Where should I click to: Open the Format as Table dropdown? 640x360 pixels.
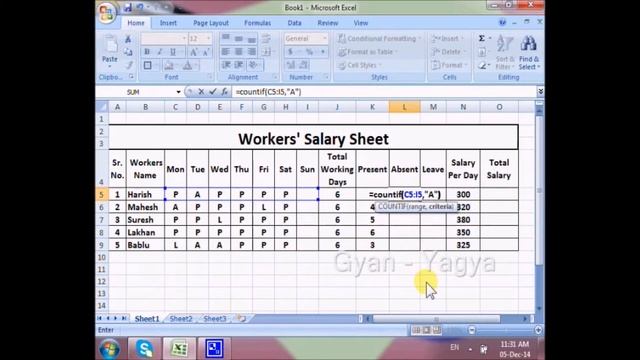(x=367, y=52)
